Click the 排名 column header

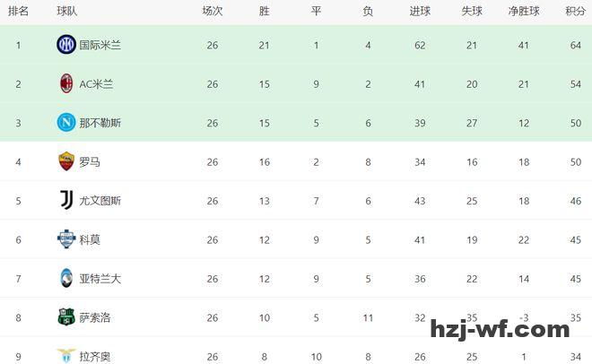point(18,12)
